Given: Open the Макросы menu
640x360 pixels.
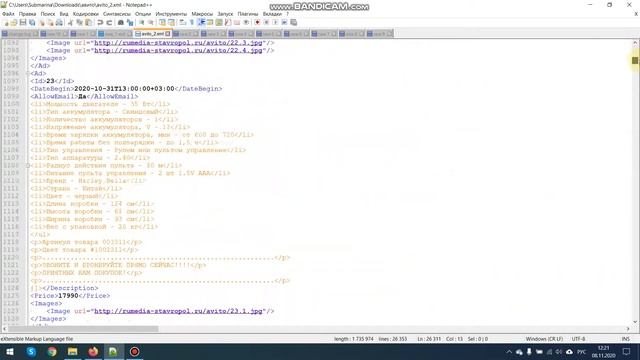Looking at the screenshot, I should (202, 14).
